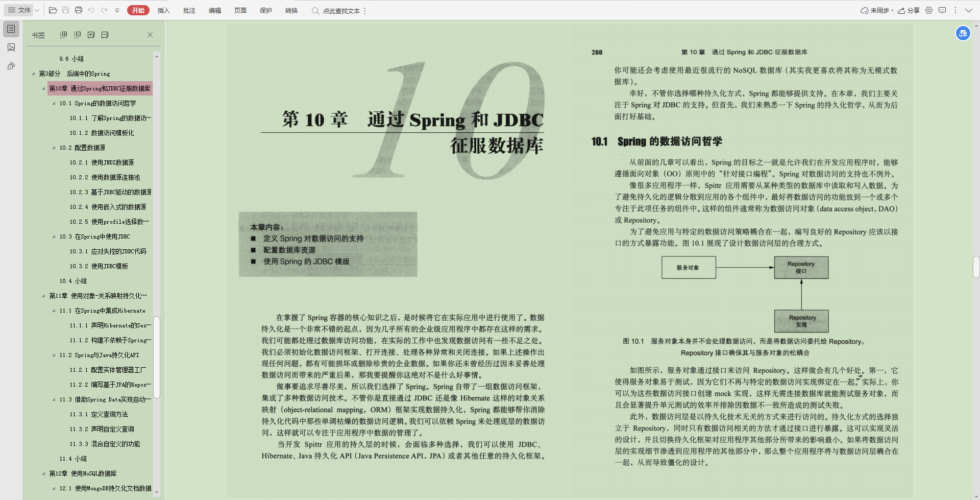This screenshot has height=500, width=980.
Task: Switch to the 插入 tab
Action: (163, 10)
